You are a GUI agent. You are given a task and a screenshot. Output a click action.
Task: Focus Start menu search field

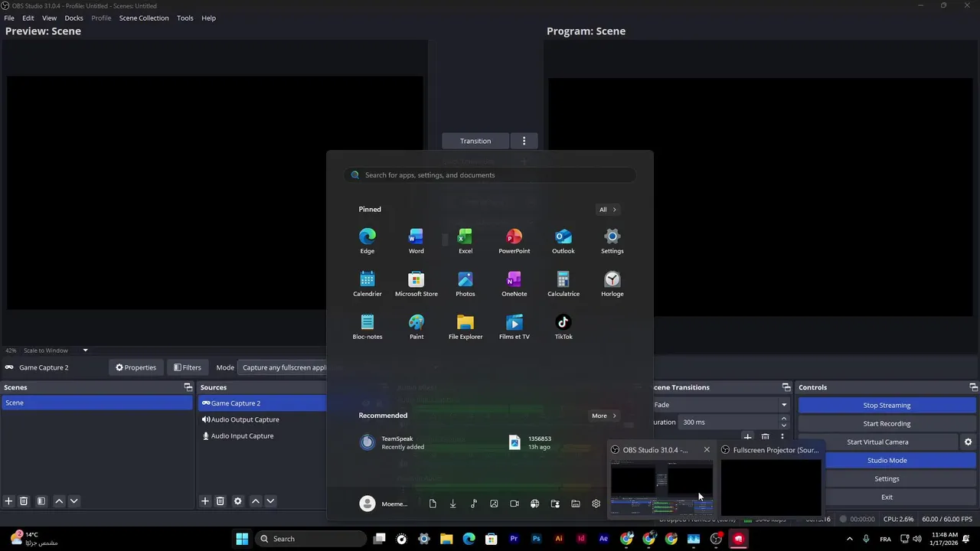(x=490, y=175)
